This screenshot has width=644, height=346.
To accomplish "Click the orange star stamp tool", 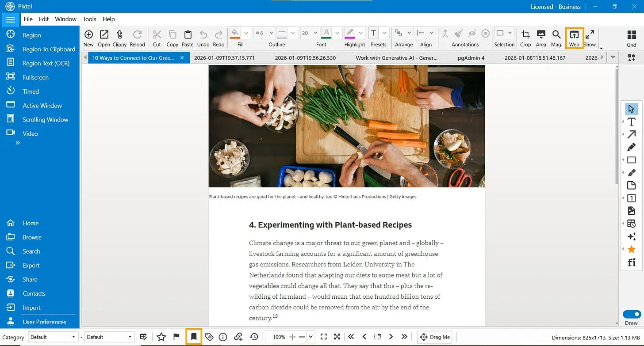I will (631, 250).
